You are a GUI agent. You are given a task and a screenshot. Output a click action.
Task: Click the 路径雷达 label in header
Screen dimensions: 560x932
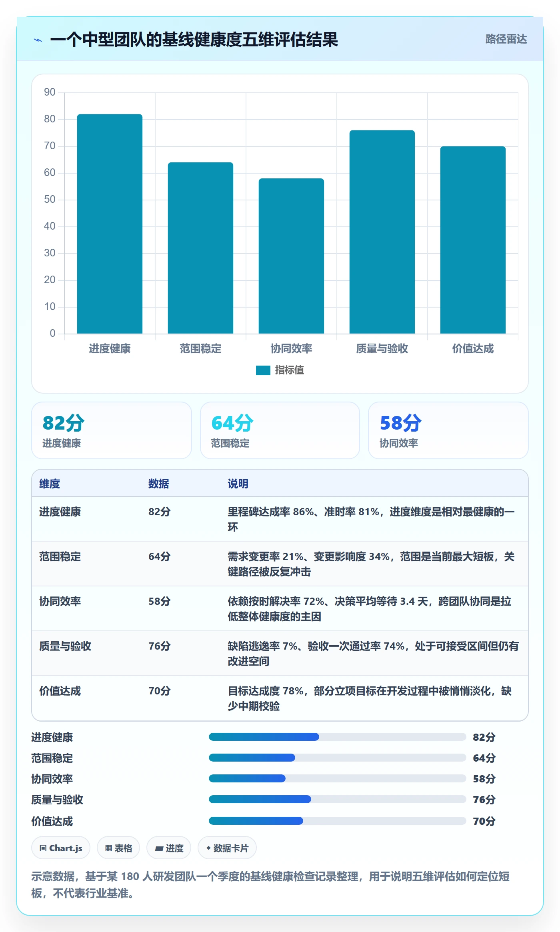point(506,39)
